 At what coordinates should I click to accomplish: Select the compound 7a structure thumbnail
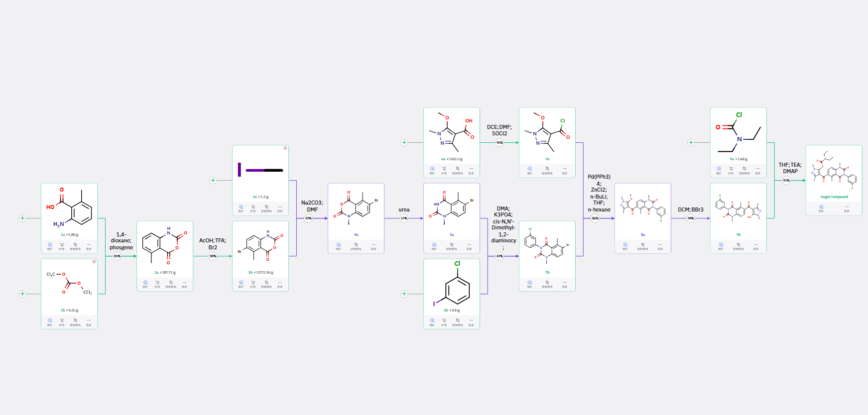[x=547, y=132]
